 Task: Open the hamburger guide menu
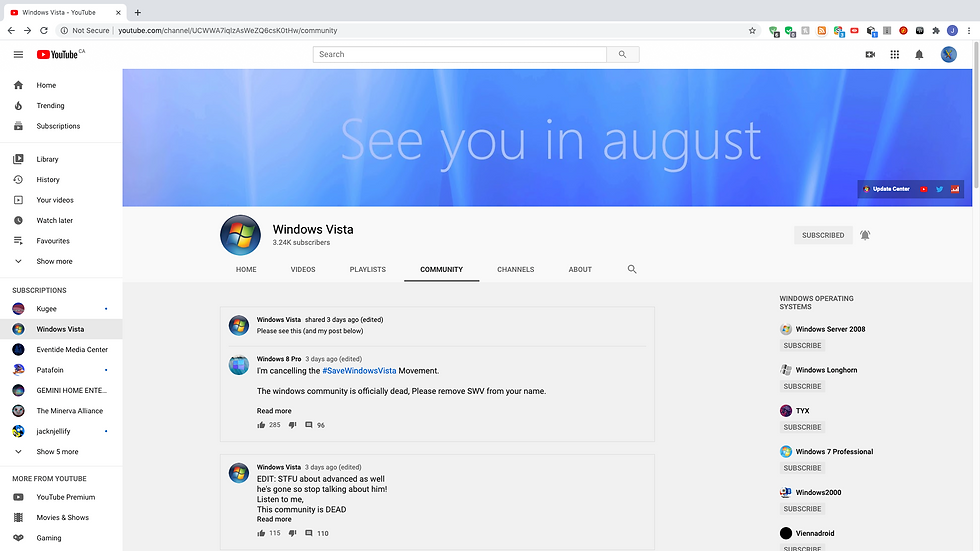tap(18, 54)
